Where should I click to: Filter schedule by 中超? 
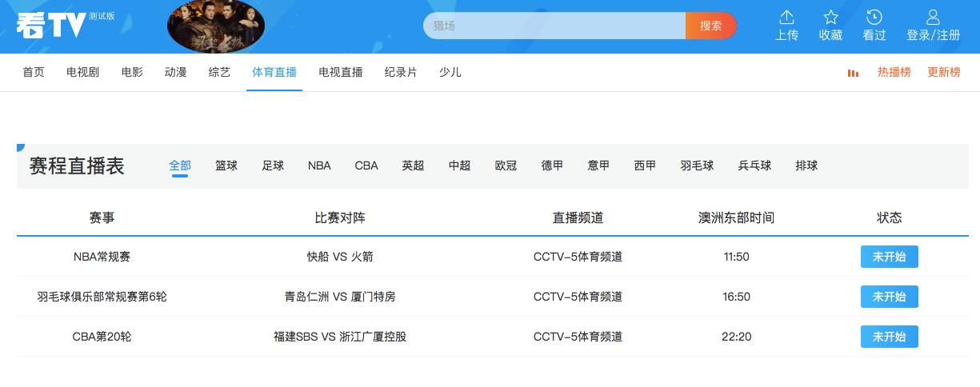(460, 166)
